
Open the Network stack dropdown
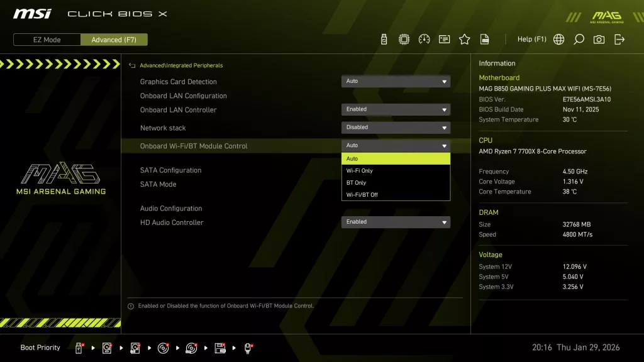(x=396, y=127)
